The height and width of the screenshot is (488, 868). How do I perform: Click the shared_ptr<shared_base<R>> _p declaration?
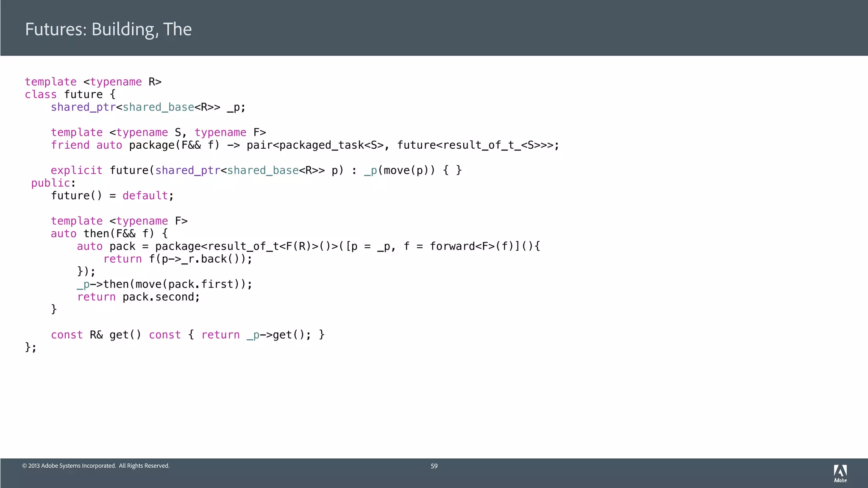point(148,107)
